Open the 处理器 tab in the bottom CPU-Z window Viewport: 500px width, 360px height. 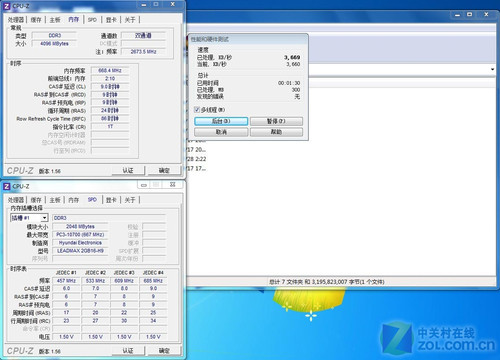(x=16, y=200)
